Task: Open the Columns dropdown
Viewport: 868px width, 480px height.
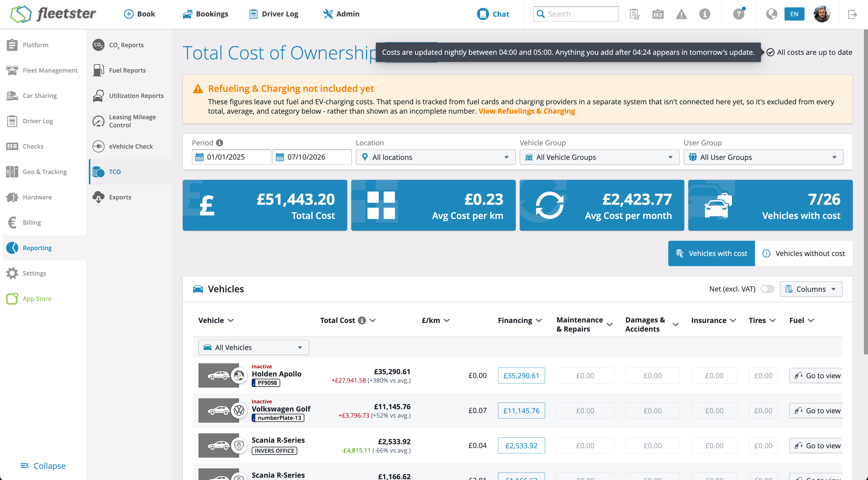Action: point(811,289)
